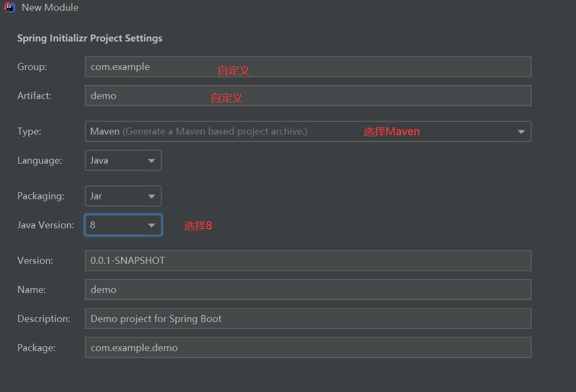Viewport: 576px width, 392px height.
Task: Click the 'Packaging:' label
Action: pyautogui.click(x=41, y=197)
